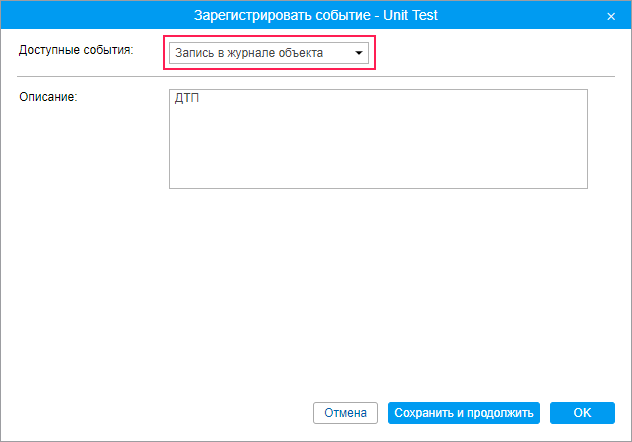Screen dimensions: 632x442
Task: Click into the Описание text area
Action: coord(377,139)
